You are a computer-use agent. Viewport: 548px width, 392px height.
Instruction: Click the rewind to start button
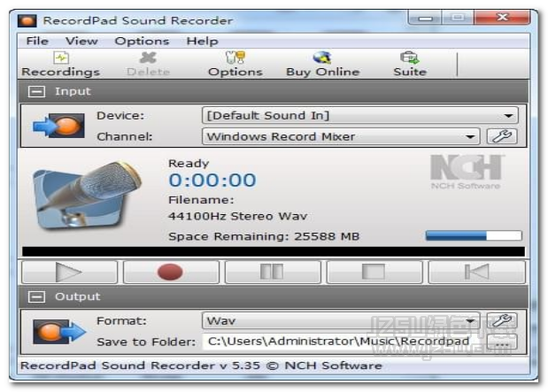tap(476, 272)
